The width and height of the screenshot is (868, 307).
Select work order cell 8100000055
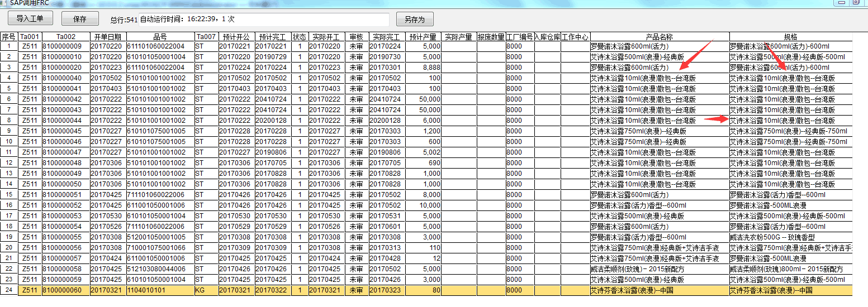click(x=66, y=237)
